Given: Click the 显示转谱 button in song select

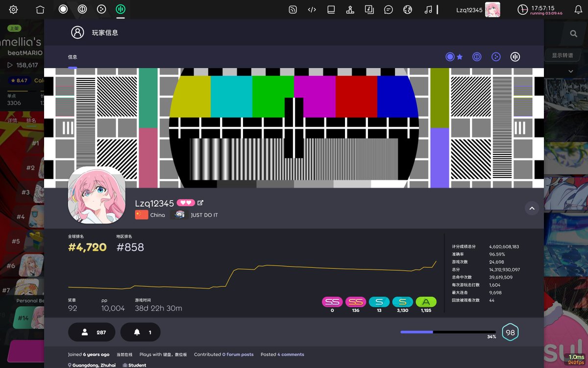Looking at the screenshot, I should pos(563,55).
